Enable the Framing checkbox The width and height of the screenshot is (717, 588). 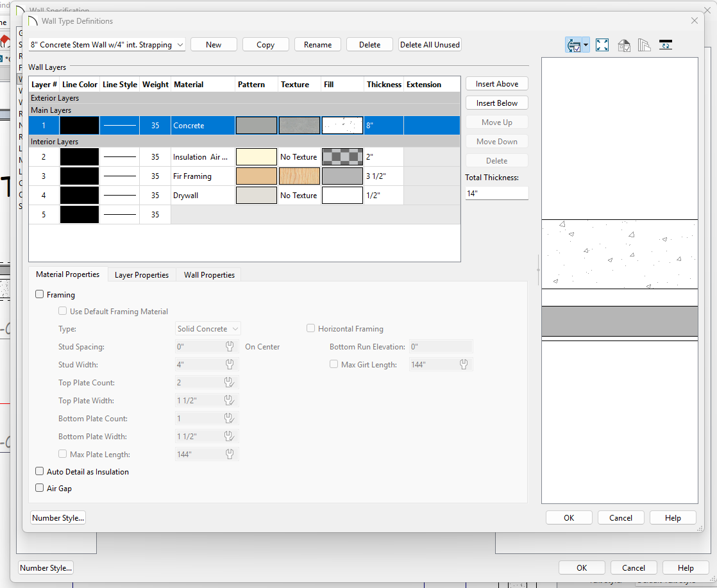coord(40,295)
